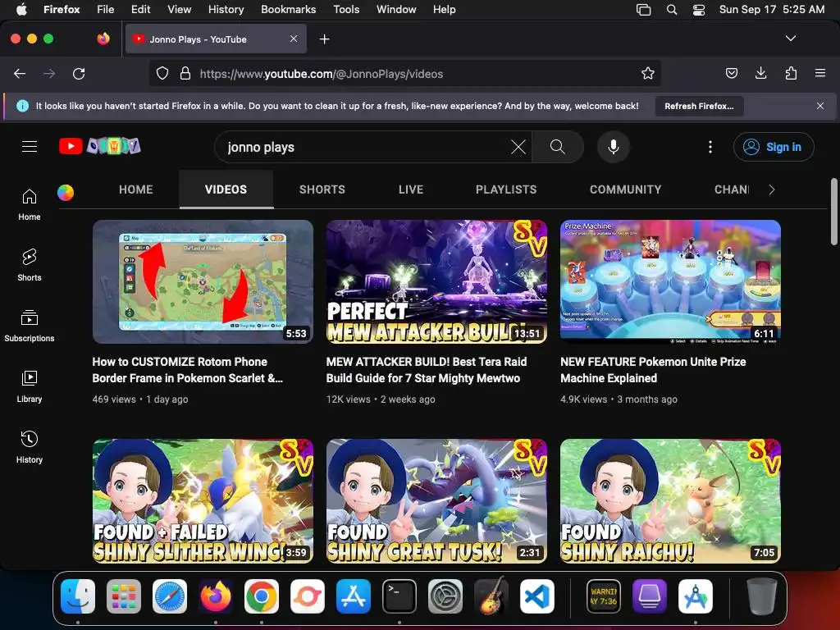Open macOS Control Center

[699, 10]
